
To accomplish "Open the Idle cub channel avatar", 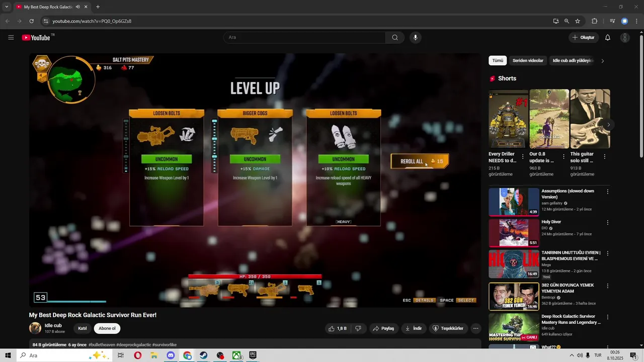I will point(35,328).
